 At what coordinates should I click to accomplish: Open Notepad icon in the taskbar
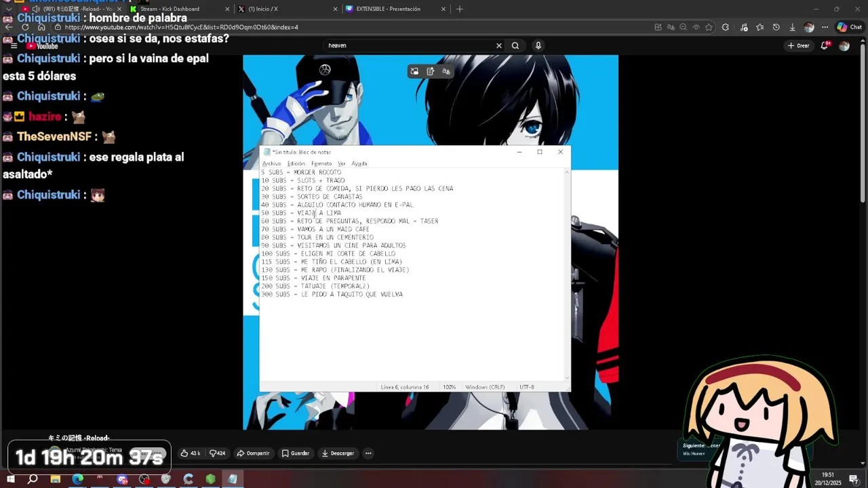point(233,479)
